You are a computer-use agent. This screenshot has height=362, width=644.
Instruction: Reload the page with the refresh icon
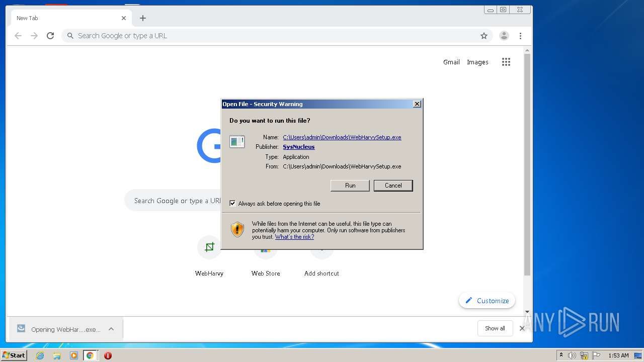pos(50,36)
